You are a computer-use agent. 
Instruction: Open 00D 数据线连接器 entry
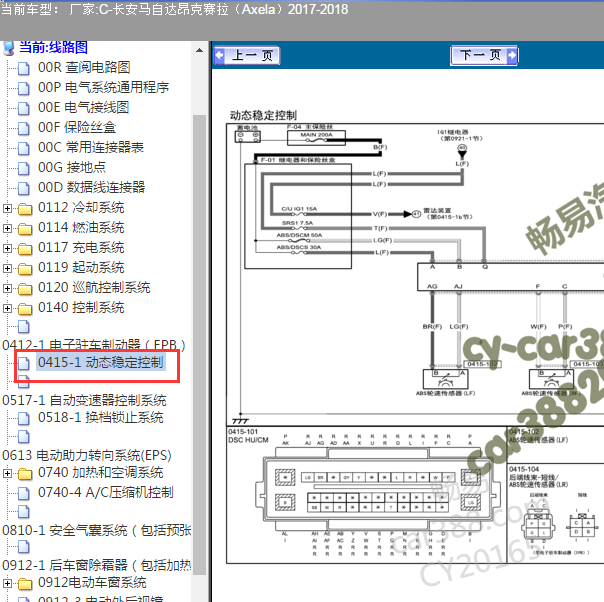tap(91, 188)
